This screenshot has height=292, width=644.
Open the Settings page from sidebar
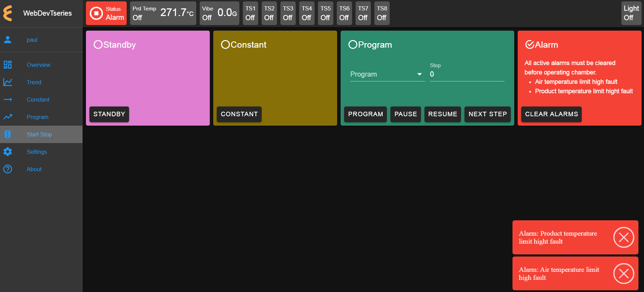coord(41,152)
